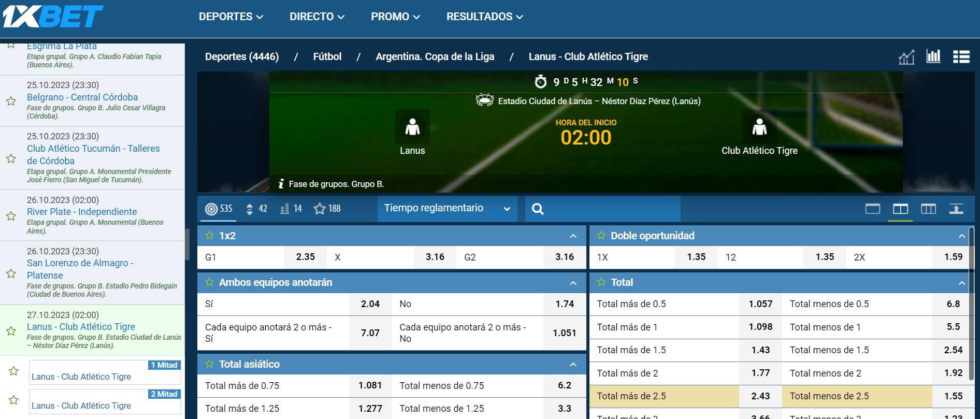Click the countdown stopwatch icon
This screenshot has height=419, width=980.
pyautogui.click(x=541, y=81)
